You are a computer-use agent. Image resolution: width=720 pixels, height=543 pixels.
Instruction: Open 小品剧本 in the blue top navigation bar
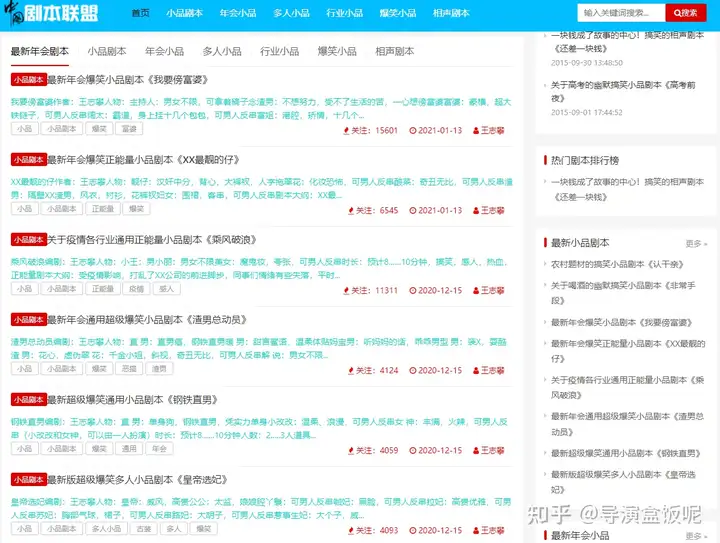(185, 13)
